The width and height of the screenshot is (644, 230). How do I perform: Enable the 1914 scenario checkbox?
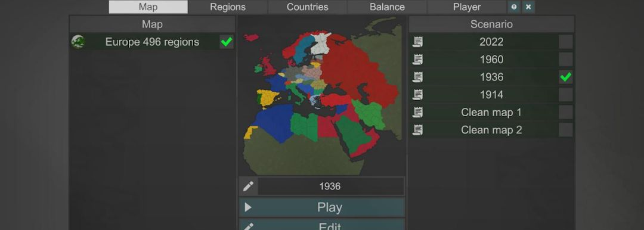(565, 95)
